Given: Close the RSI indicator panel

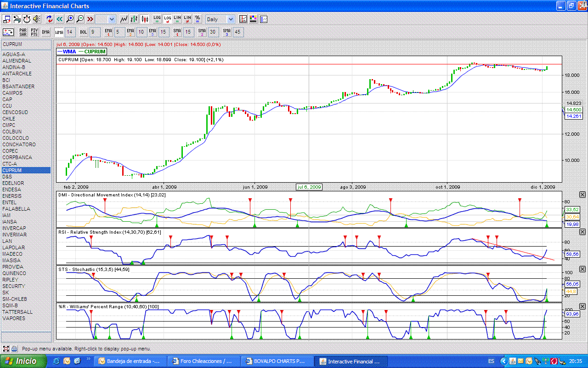Looking at the screenshot, I should [582, 232].
